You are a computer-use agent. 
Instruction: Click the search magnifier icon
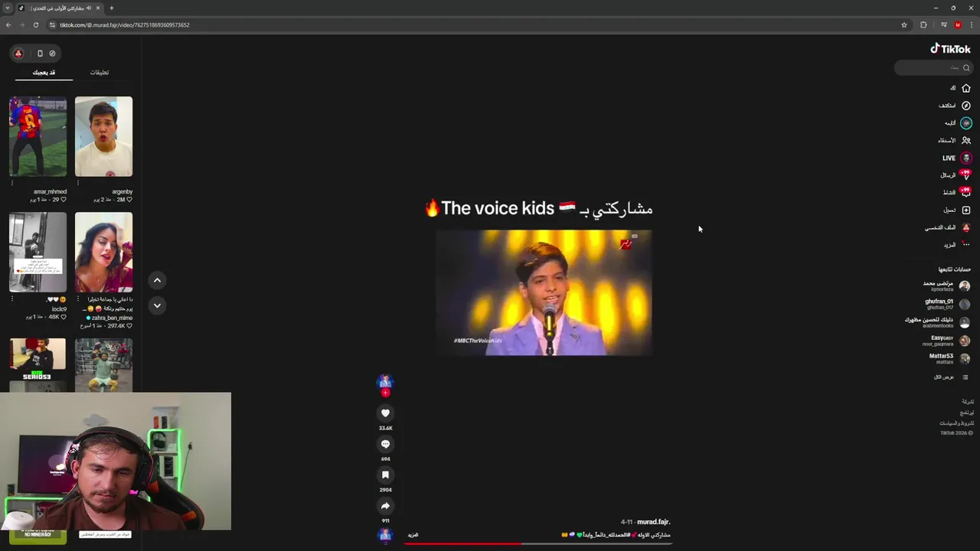(x=966, y=68)
